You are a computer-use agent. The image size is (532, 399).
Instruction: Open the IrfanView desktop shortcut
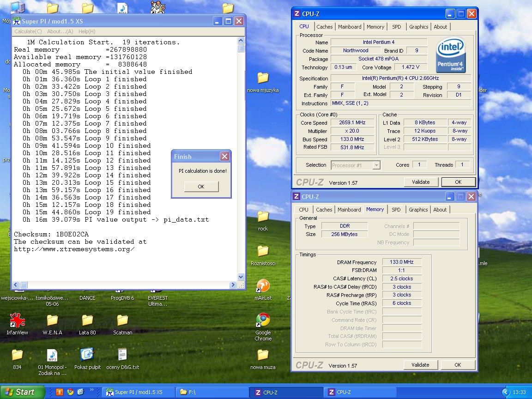[17, 320]
